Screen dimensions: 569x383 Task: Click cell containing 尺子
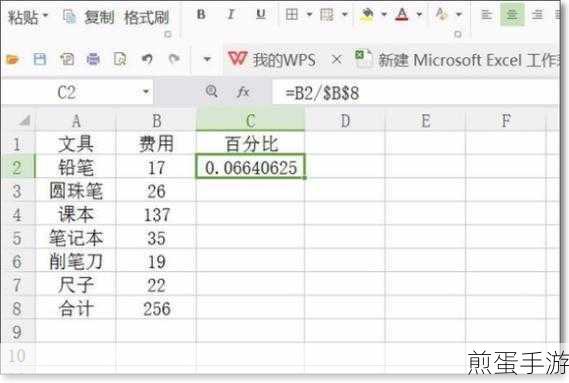click(76, 285)
